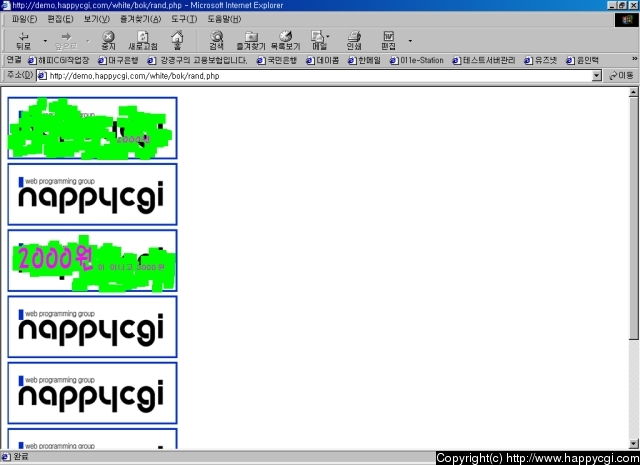Open the Search (검색) toolbar icon
Image resolution: width=640 pixels, height=465 pixels.
click(x=216, y=41)
